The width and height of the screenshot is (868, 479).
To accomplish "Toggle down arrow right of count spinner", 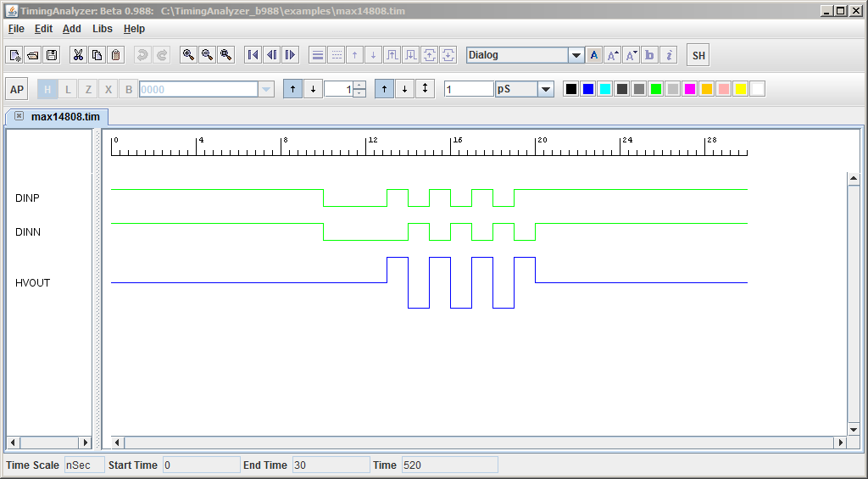I will point(404,89).
